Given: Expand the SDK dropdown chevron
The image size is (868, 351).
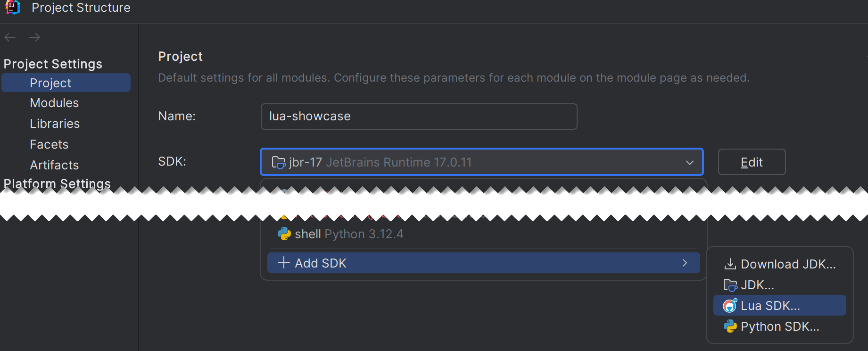Looking at the screenshot, I should coord(689,162).
